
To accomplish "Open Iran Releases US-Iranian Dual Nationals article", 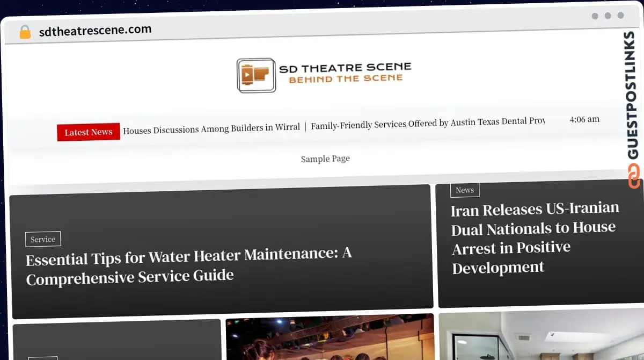I will click(535, 237).
